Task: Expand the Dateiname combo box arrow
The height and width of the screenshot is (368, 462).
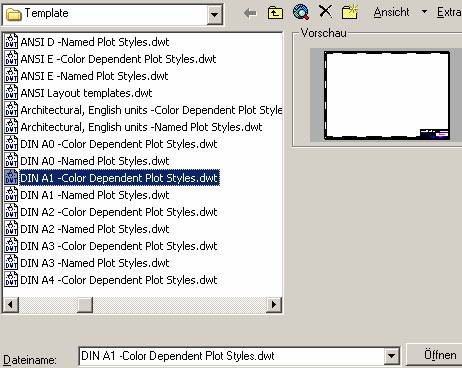Action: point(392,356)
